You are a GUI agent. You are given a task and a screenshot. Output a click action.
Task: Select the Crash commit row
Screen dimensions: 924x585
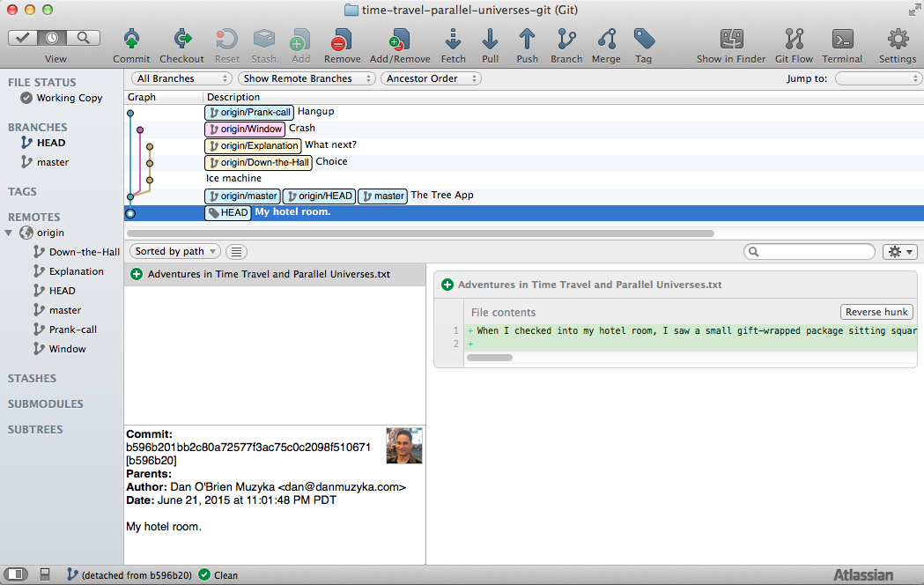pos(524,129)
